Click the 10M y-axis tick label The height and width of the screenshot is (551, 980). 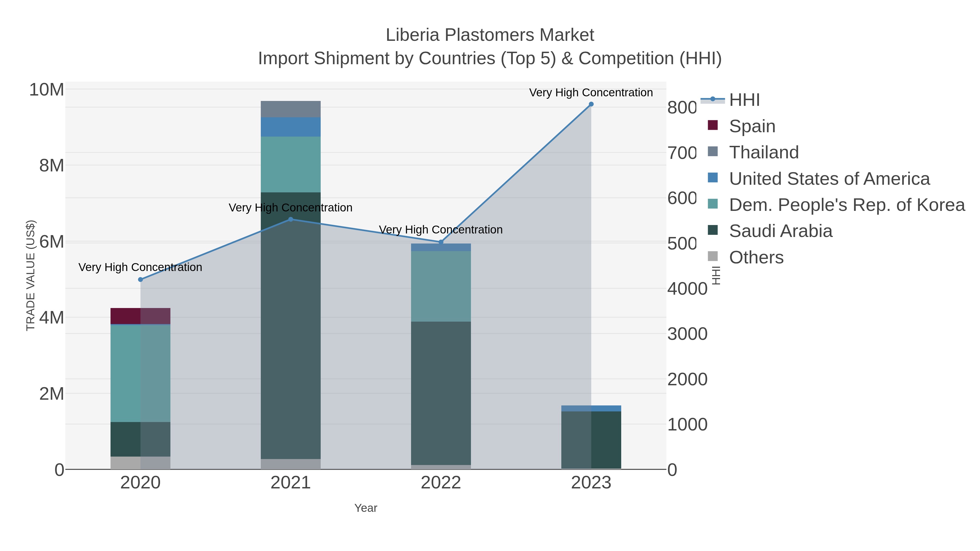(47, 90)
